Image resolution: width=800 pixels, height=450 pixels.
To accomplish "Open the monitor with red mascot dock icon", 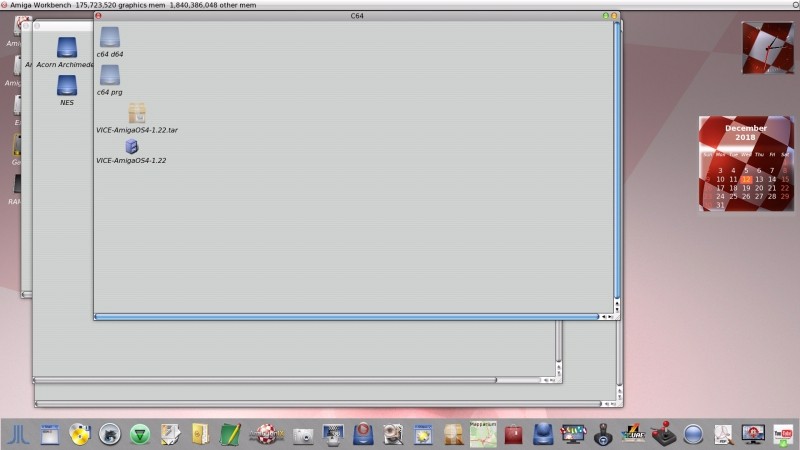I will point(753,435).
